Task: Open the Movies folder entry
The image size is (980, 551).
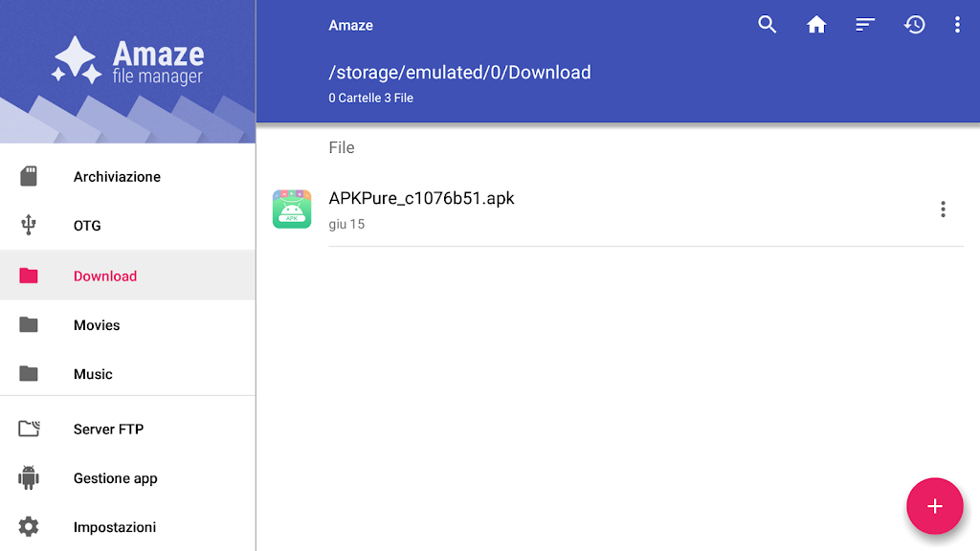Action: 97,325
